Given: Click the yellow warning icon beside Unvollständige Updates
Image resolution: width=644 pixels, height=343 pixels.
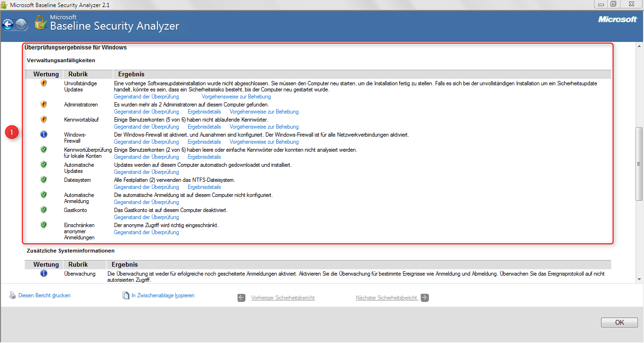Looking at the screenshot, I should [43, 83].
